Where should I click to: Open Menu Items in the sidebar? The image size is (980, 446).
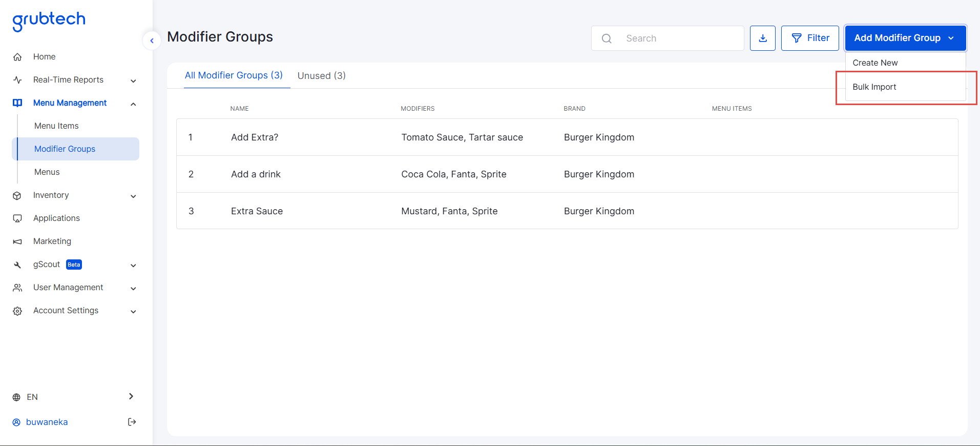(56, 126)
